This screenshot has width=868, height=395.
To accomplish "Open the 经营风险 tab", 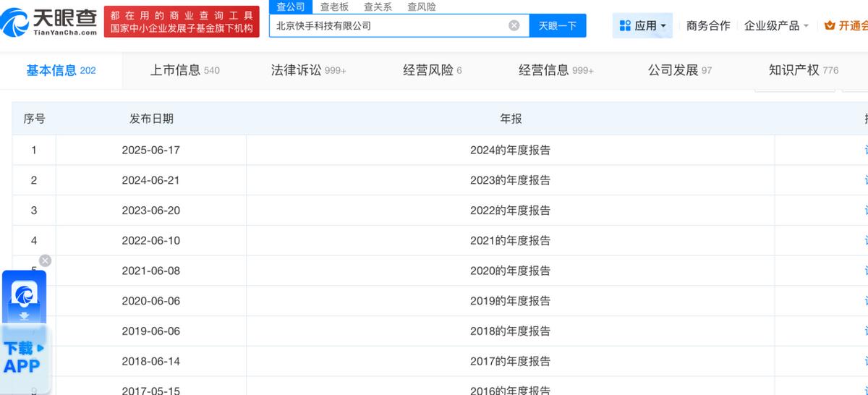I will (x=433, y=70).
